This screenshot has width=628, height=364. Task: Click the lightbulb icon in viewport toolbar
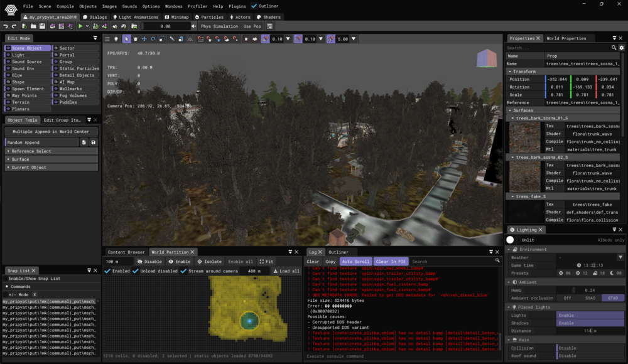pyautogui.click(x=116, y=39)
